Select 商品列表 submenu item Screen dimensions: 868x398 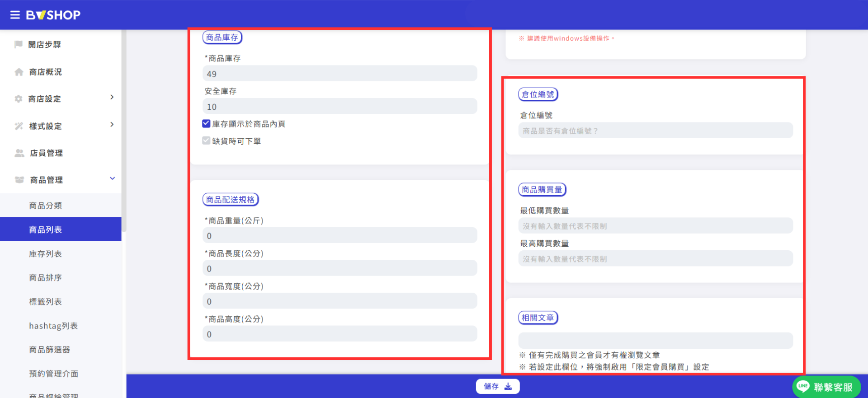(x=61, y=229)
